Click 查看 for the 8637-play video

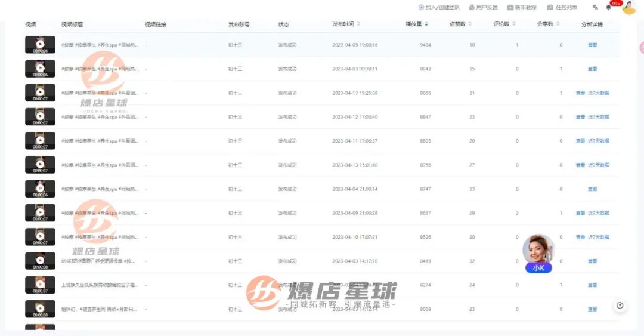[580, 213]
